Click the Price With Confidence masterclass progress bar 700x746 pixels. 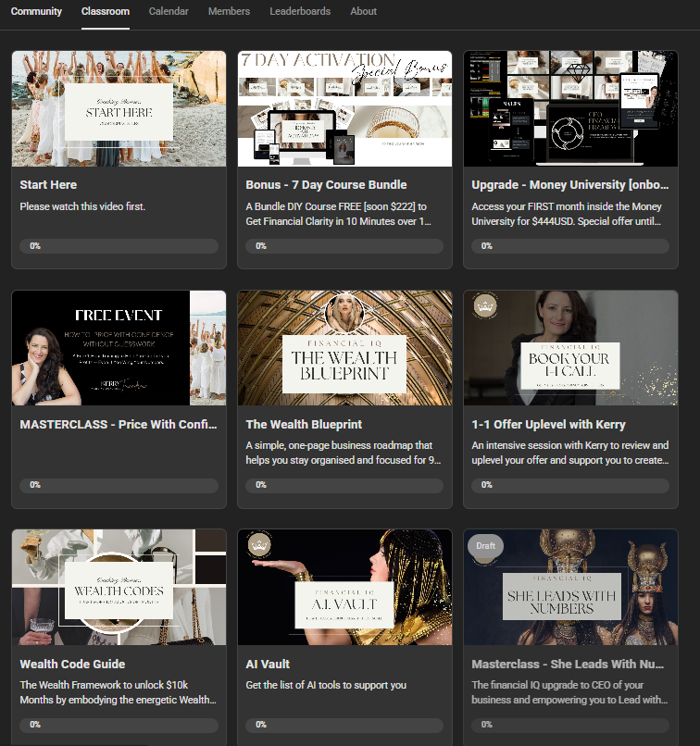tap(119, 485)
